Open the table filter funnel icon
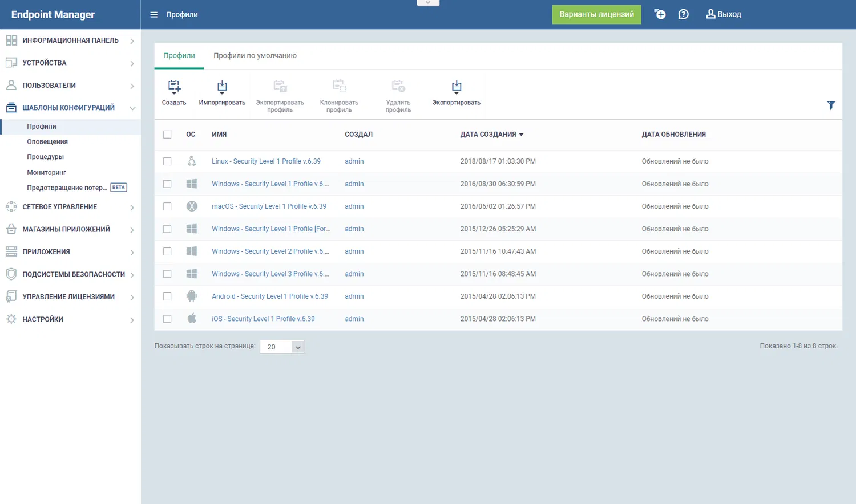Image resolution: width=856 pixels, height=504 pixels. click(831, 105)
